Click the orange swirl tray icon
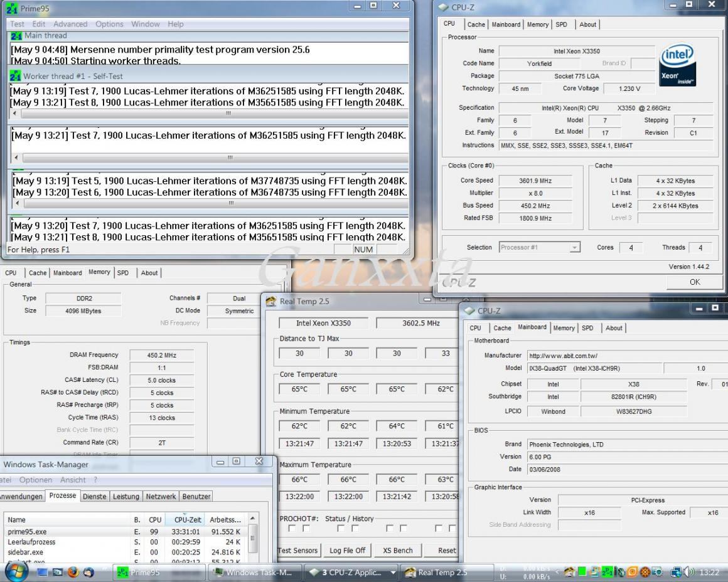This screenshot has width=728, height=582. 632,572
